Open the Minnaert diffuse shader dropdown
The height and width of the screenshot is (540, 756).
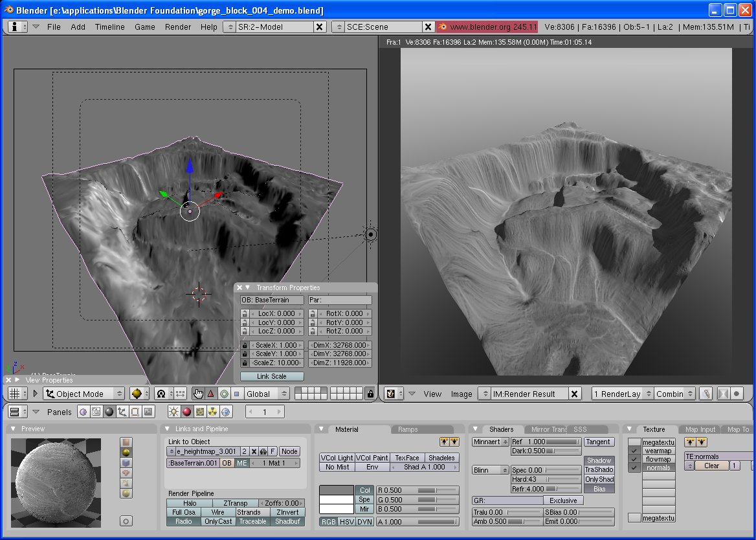tap(491, 442)
